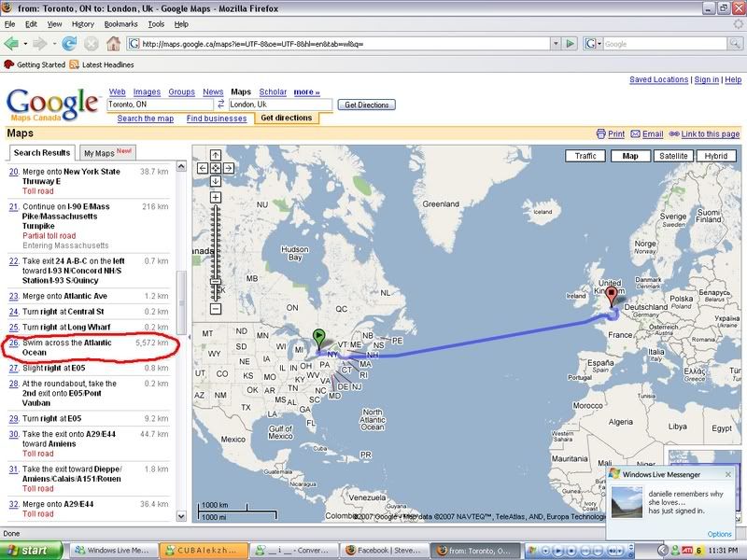
Task: Reload the page with Refresh icon
Action: point(69,44)
